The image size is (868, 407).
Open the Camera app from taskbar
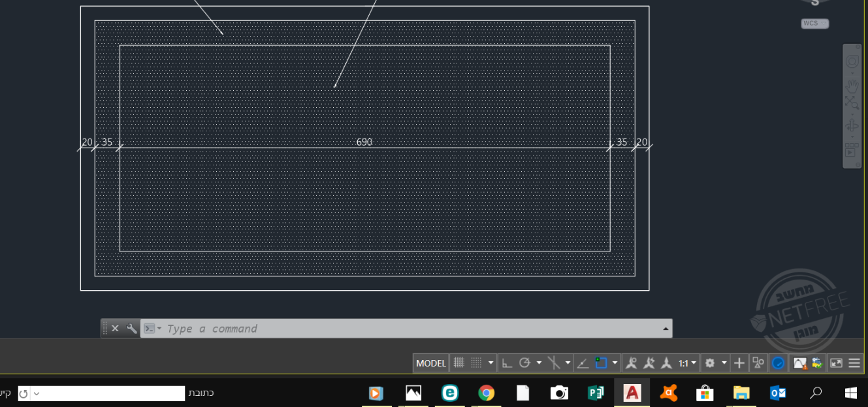pos(559,393)
